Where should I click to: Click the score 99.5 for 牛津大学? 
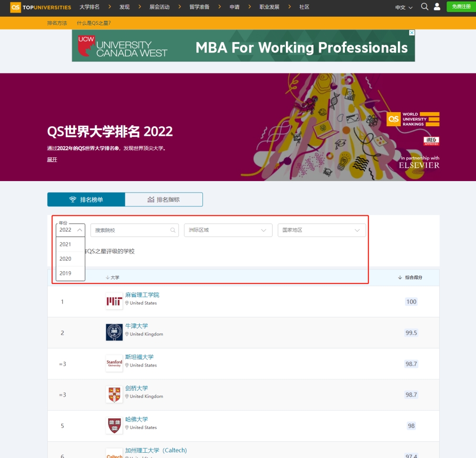coord(411,333)
